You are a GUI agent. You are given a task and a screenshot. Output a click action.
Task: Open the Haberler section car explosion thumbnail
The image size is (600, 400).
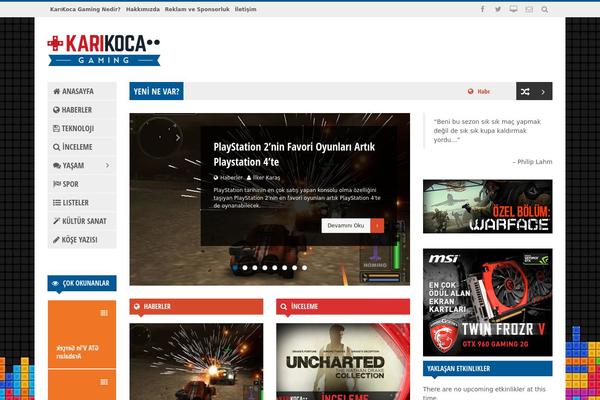coord(196,362)
